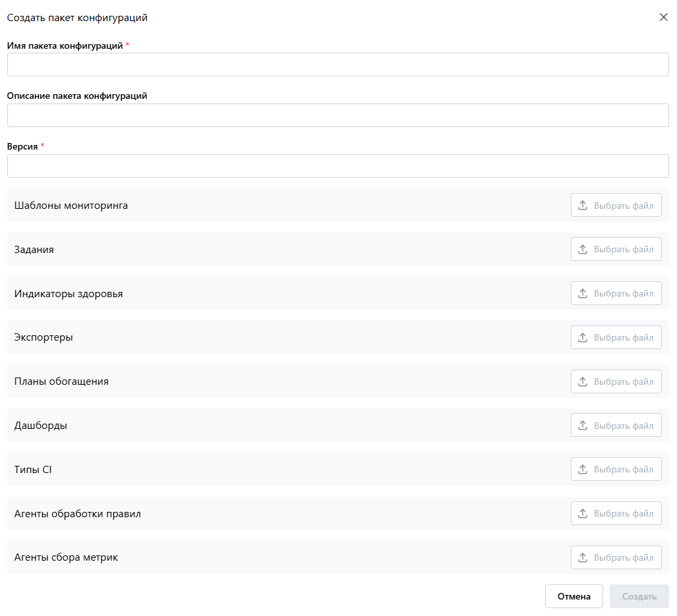Click into Описание пакета конфигураций field
677x616 pixels.
coord(338,115)
